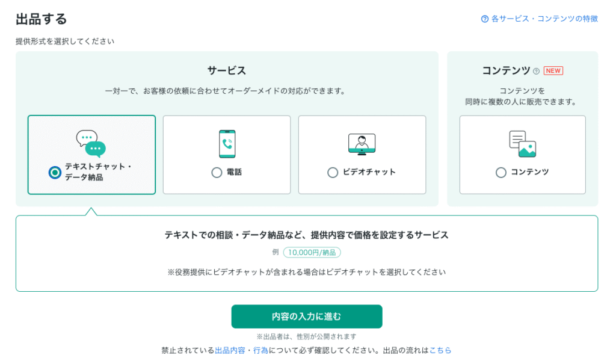616x364 pixels.
Task: Proceed with 内容の入力に進む button
Action: point(307,316)
